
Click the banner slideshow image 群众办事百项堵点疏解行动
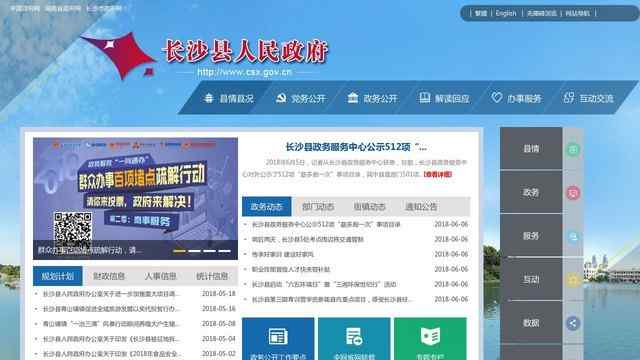click(x=135, y=198)
